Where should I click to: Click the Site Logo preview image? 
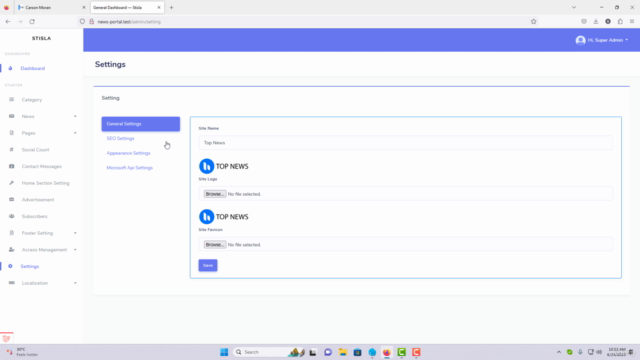click(224, 166)
